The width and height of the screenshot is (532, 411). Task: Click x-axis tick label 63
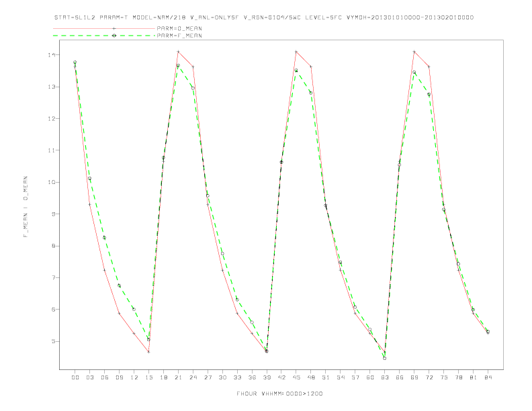pyautogui.click(x=385, y=377)
